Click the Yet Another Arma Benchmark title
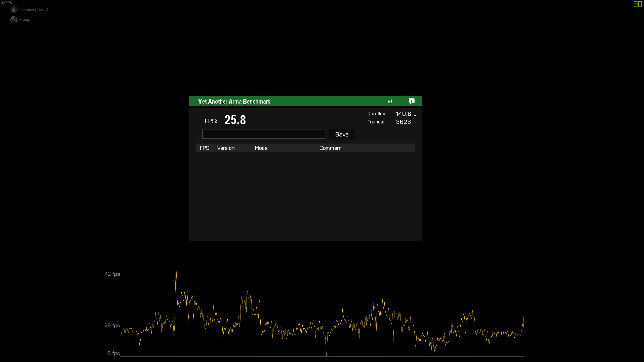Viewport: 644px width, 362px height. [x=234, y=101]
